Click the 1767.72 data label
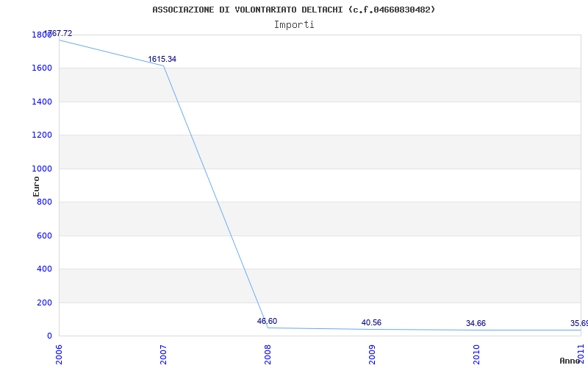588x368 pixels. (x=58, y=33)
